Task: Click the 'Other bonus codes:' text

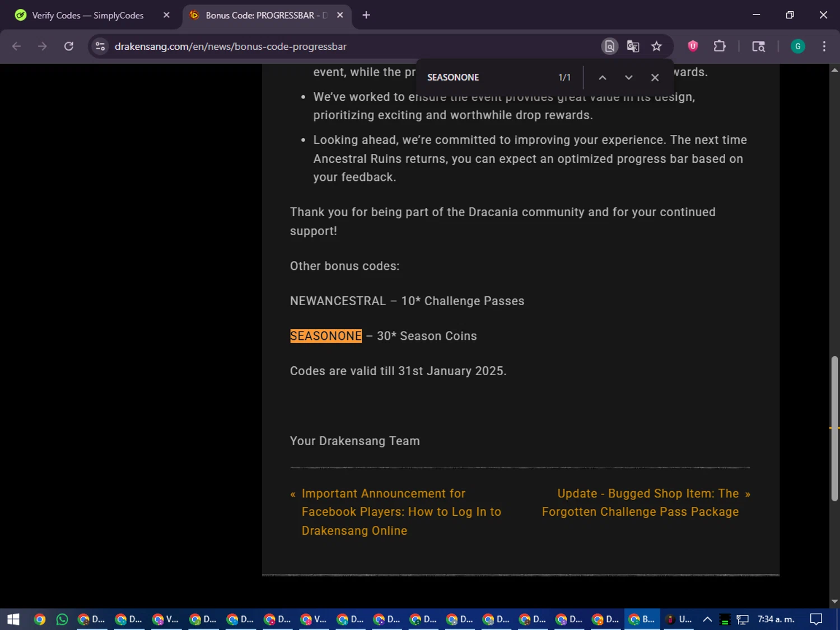Action: [344, 266]
